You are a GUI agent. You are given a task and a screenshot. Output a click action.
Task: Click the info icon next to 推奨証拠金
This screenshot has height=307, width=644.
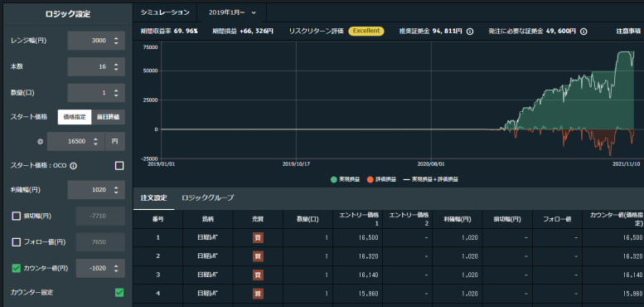tap(470, 32)
